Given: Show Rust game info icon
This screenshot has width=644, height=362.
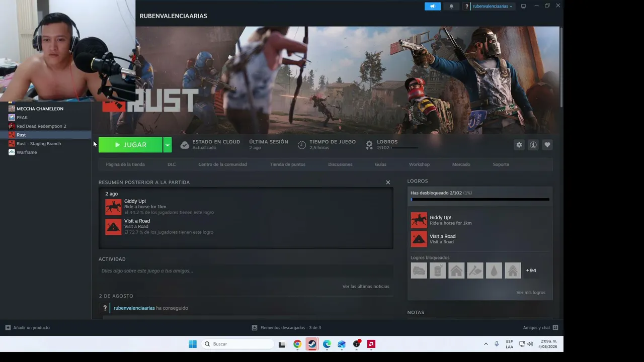Looking at the screenshot, I should pos(533,145).
